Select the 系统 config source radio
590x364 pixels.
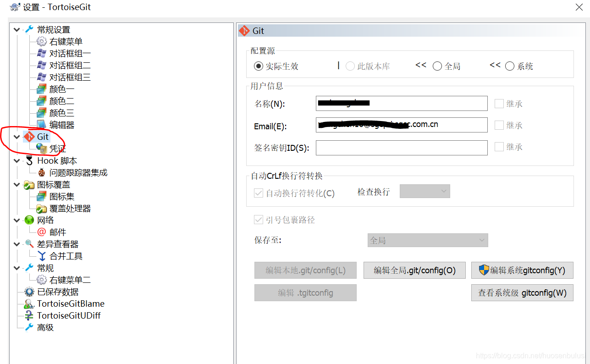pyautogui.click(x=510, y=66)
